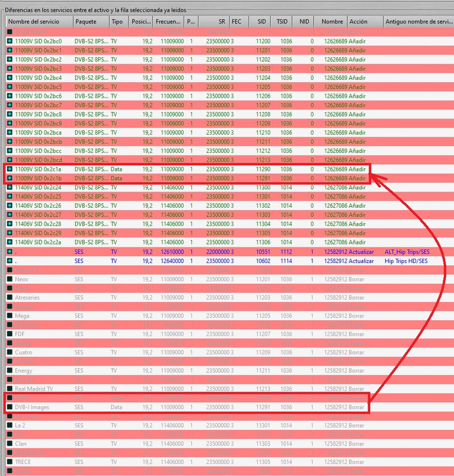Image resolution: width=454 pixels, height=476 pixels.
Task: Click the icon of row 11009V SID 0x2bca
Action: 10,132
